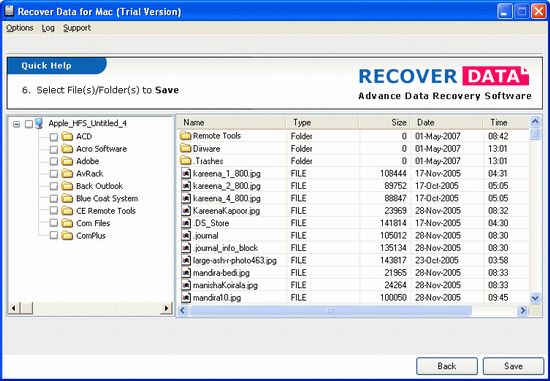The height and width of the screenshot is (381, 550).
Task: Click the .DS_Store file icon
Action: (x=186, y=223)
